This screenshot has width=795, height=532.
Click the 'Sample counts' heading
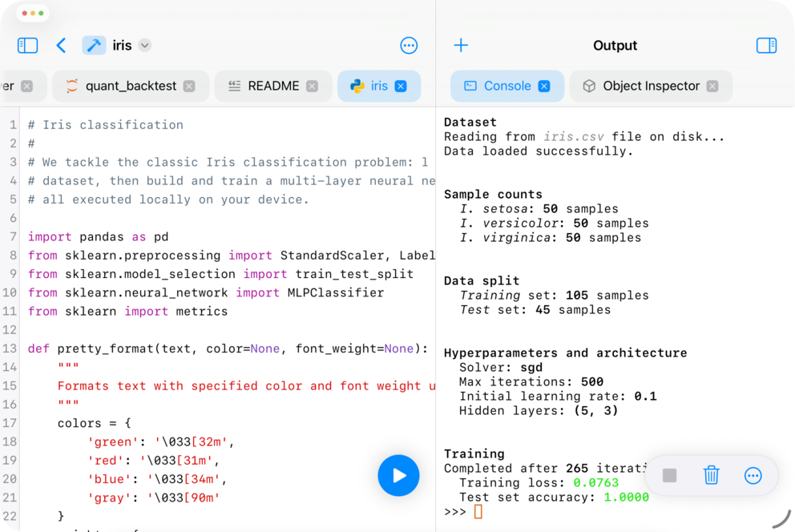pyautogui.click(x=493, y=195)
